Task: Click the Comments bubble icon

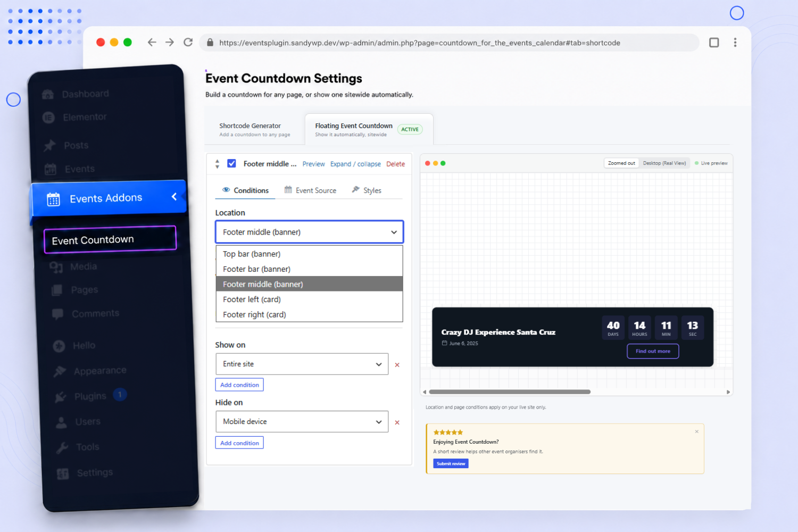Action: pos(57,314)
